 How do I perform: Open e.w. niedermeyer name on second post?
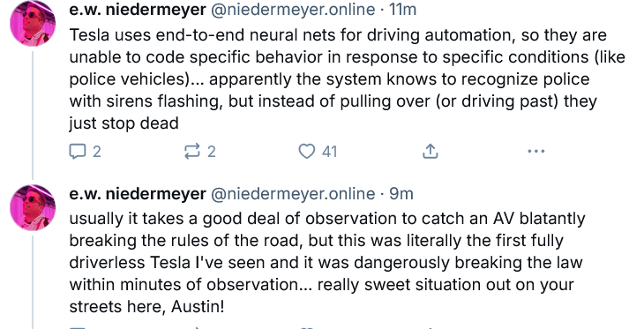point(138,193)
